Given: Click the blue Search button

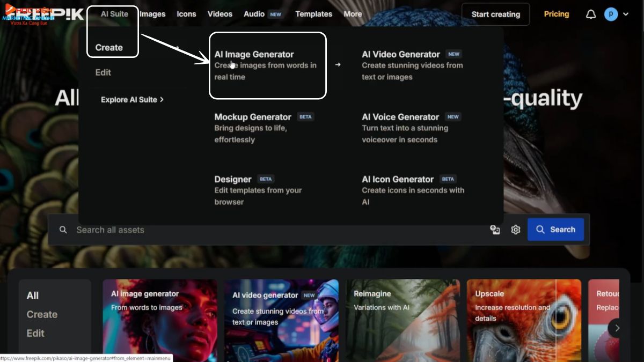Looking at the screenshot, I should (x=555, y=230).
